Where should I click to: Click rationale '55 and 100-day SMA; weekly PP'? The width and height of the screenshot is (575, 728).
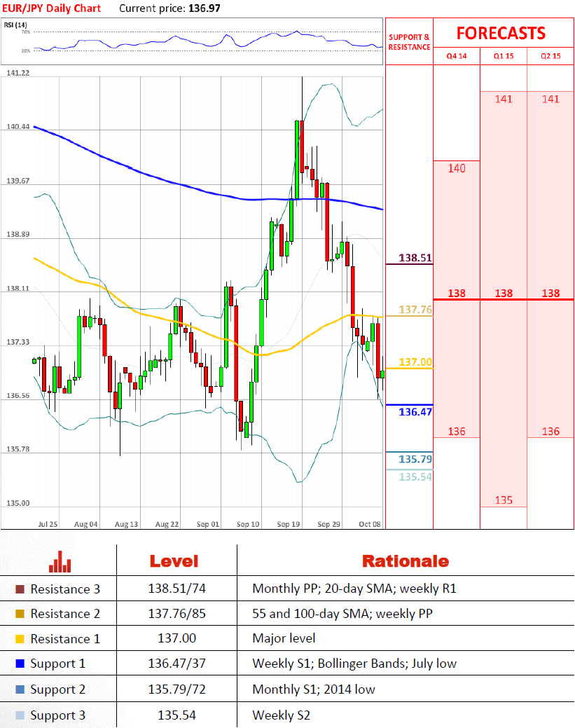pyautogui.click(x=342, y=614)
